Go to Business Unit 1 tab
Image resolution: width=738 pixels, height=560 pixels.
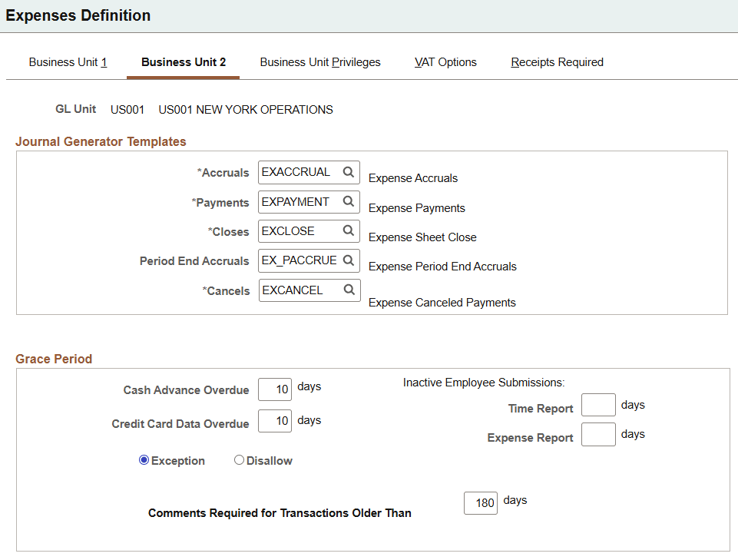pyautogui.click(x=68, y=62)
